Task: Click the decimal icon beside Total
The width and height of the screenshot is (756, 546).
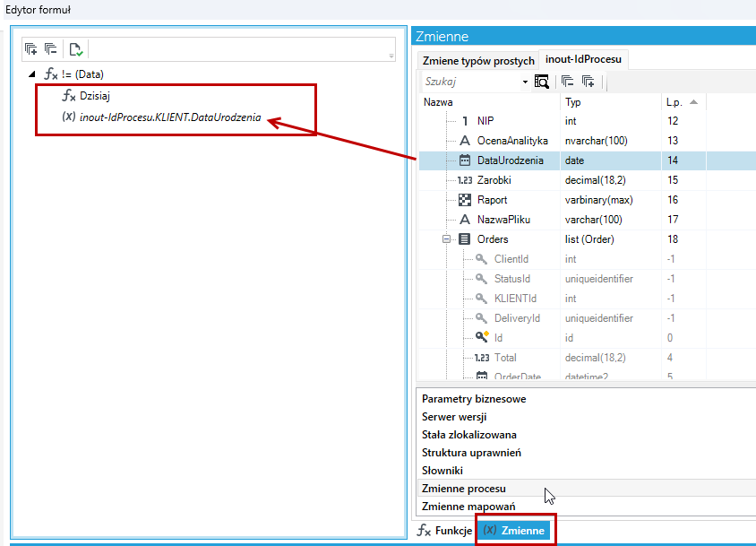Action: 482,358
